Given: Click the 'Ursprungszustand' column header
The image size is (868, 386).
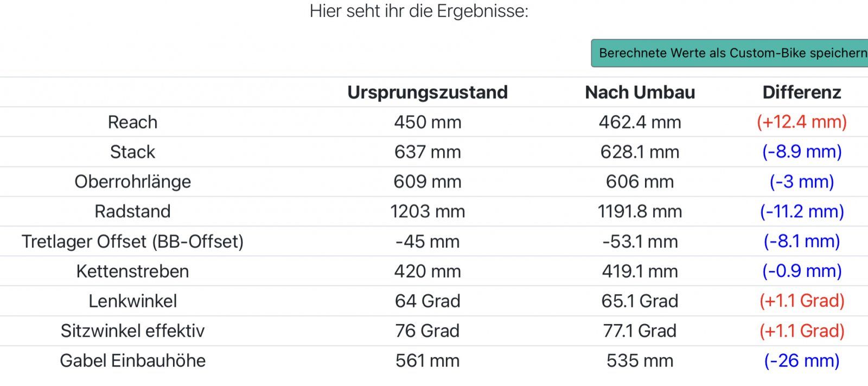Looking at the screenshot, I should [x=427, y=92].
